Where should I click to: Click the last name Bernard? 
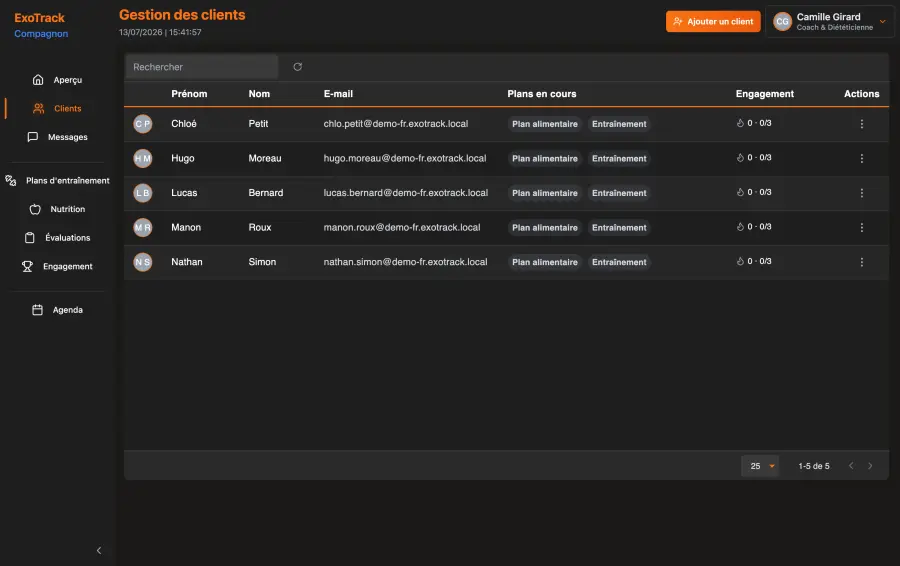266,193
